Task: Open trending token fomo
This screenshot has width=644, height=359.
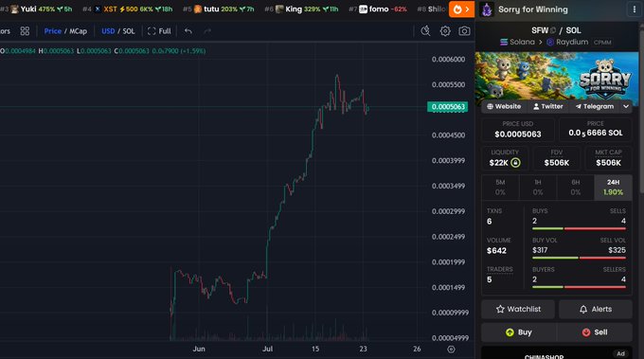Action: point(378,9)
